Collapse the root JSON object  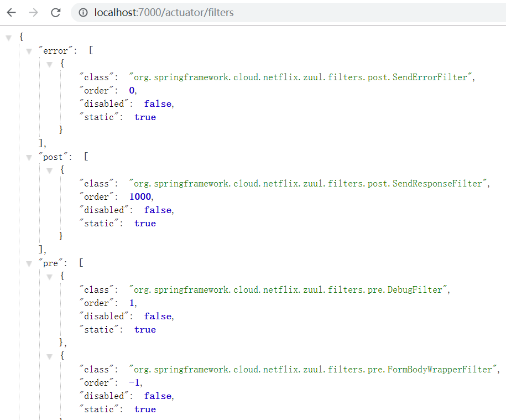pos(9,38)
